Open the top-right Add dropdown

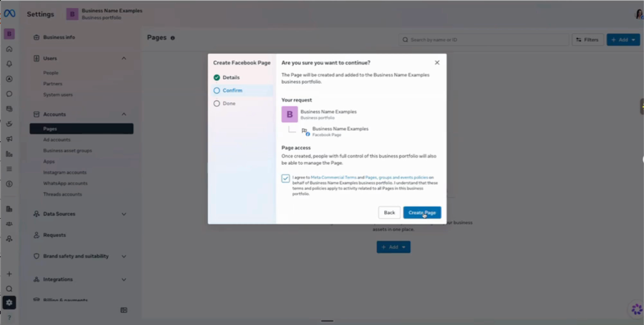[x=623, y=40]
